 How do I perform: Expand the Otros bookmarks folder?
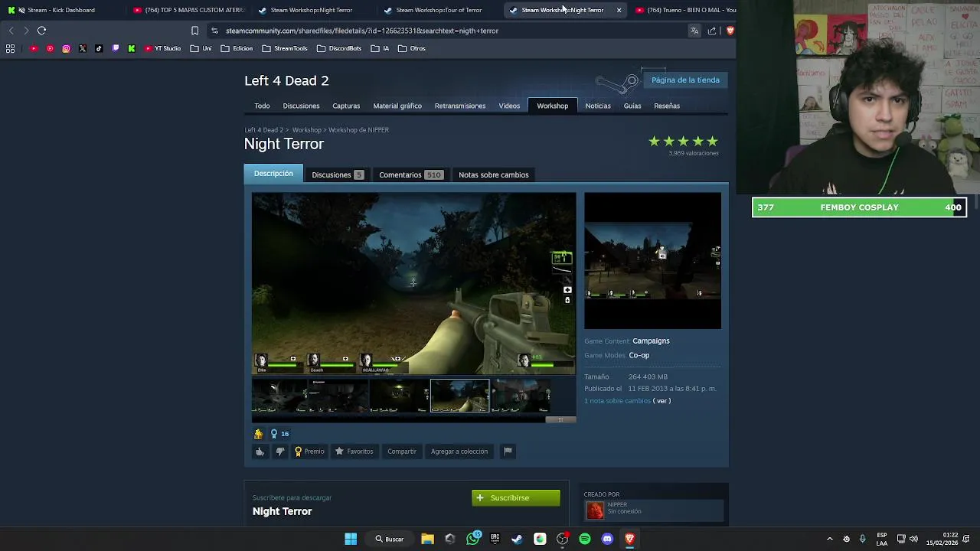[412, 48]
